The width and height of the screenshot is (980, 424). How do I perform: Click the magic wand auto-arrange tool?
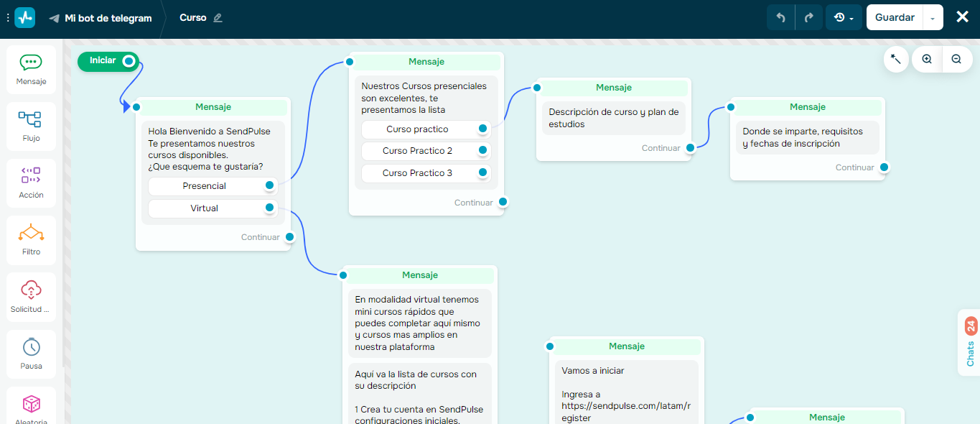(896, 59)
